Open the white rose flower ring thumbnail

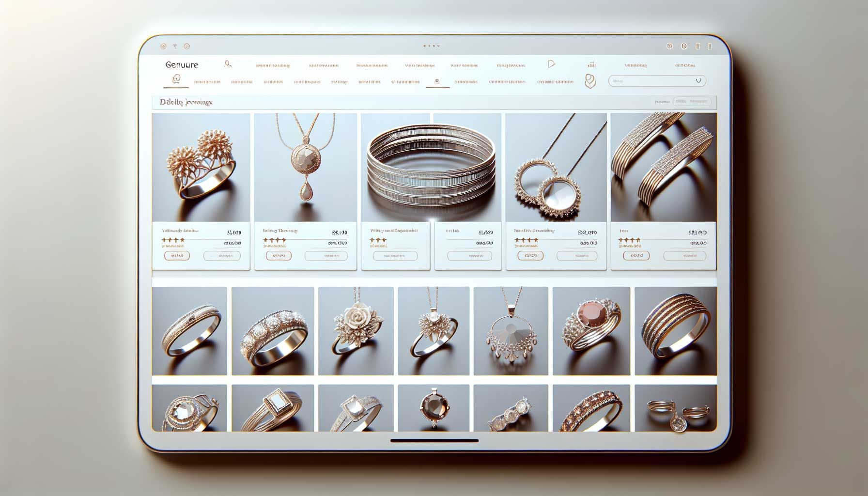coord(356,331)
